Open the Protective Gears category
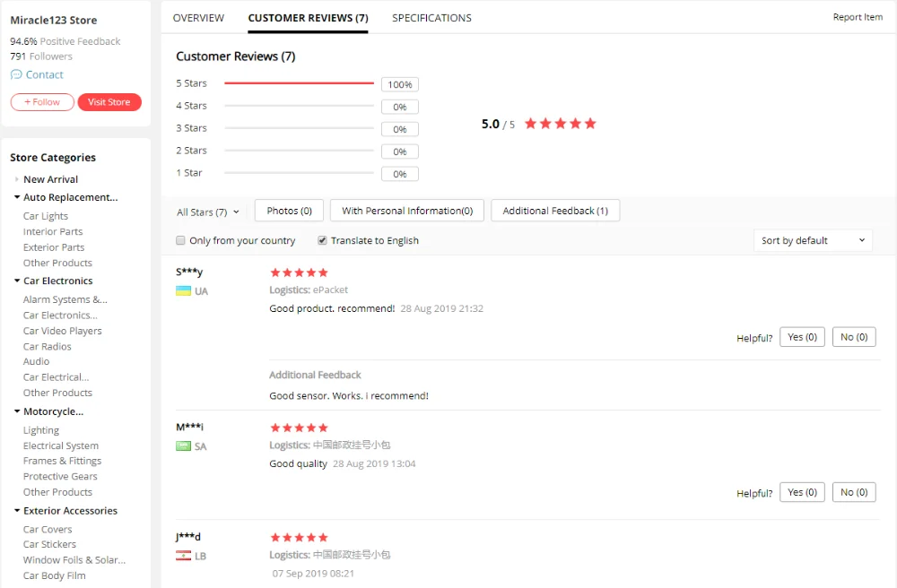 pyautogui.click(x=60, y=476)
